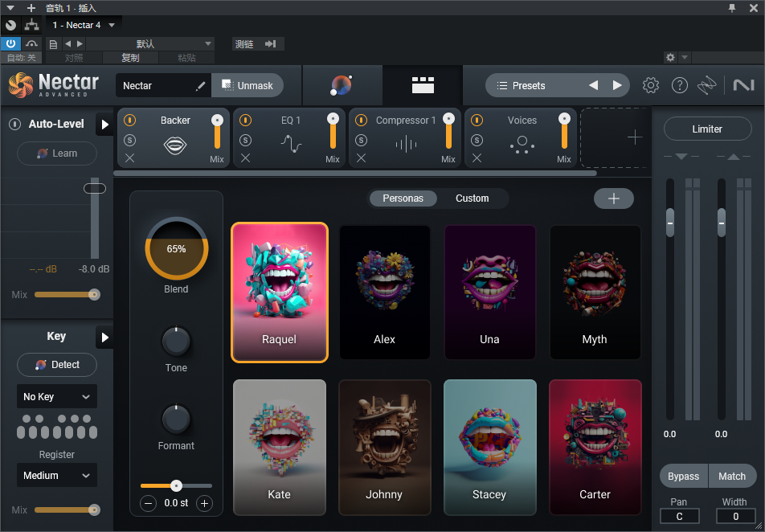Image resolution: width=765 pixels, height=532 pixels.
Task: Open the Register Medium dropdown
Action: [x=56, y=476]
